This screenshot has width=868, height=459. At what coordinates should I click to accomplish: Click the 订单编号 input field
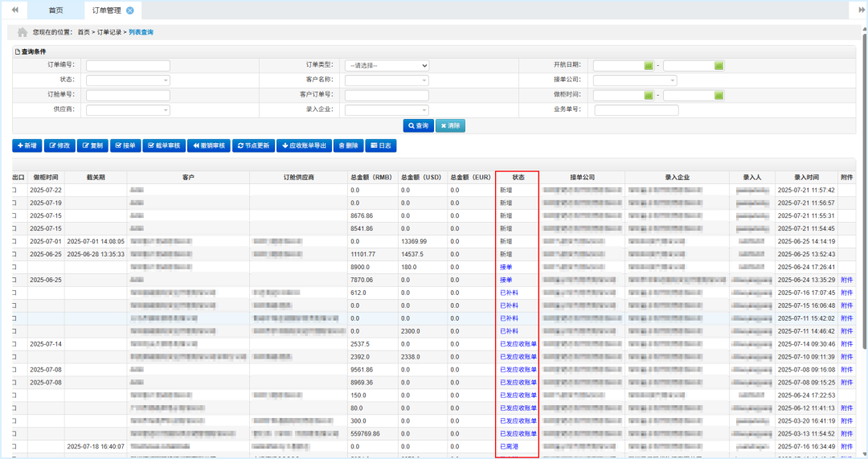(128, 65)
